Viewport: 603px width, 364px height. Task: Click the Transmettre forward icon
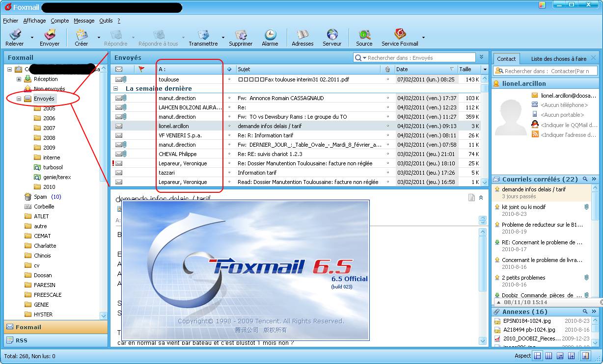[x=203, y=34]
